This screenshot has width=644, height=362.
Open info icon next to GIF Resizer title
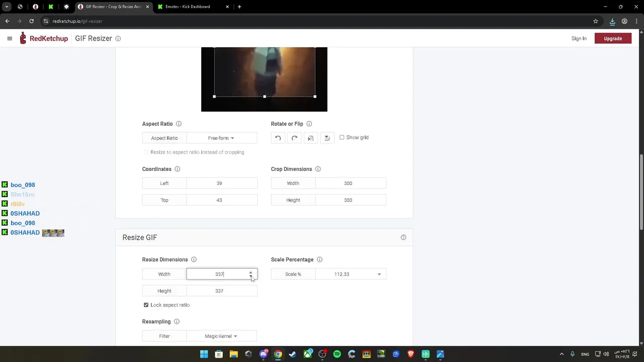pyautogui.click(x=118, y=39)
